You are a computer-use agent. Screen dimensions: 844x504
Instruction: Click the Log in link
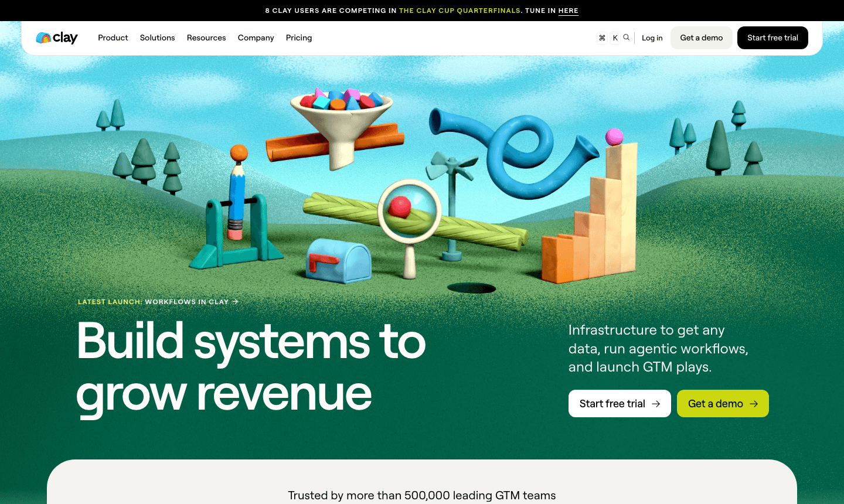[x=652, y=38]
